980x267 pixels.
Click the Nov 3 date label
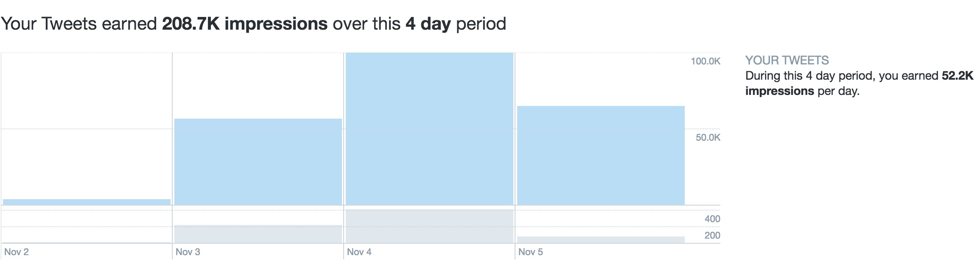pos(188,252)
